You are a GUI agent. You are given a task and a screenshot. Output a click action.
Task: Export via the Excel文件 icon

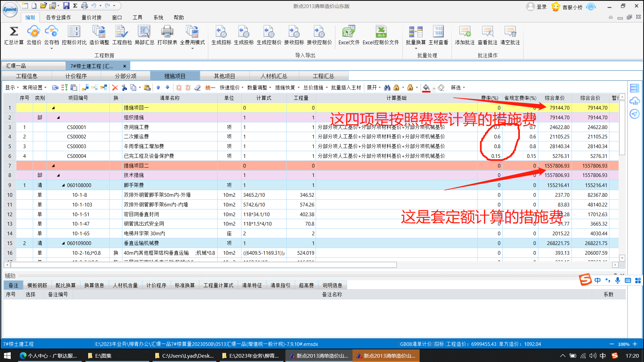[349, 32]
